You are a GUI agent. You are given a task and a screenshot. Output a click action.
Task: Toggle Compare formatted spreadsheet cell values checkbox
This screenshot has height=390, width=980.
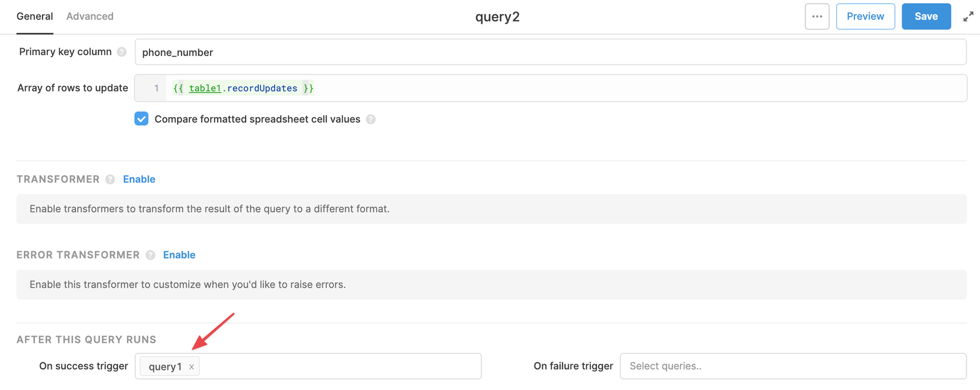point(141,119)
